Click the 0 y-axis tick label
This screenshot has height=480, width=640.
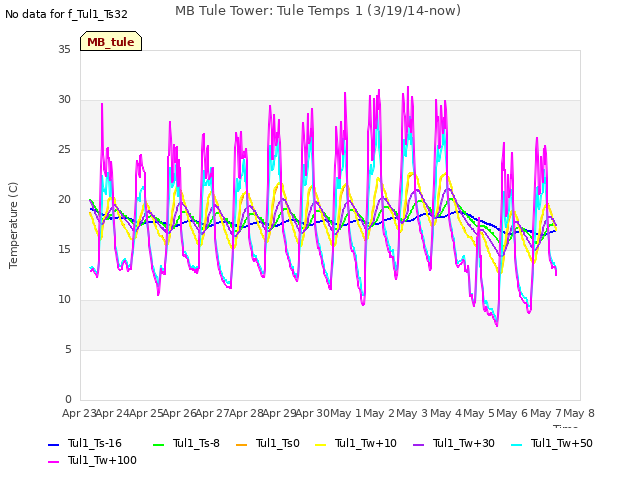[x=68, y=399]
